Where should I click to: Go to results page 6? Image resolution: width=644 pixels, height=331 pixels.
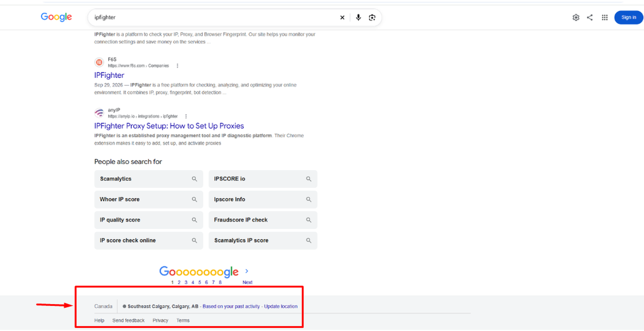207,282
